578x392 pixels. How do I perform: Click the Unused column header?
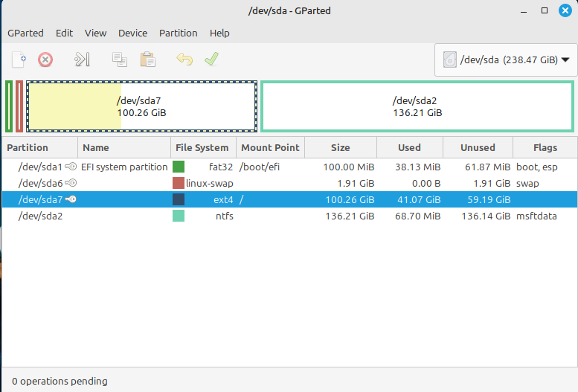click(478, 147)
